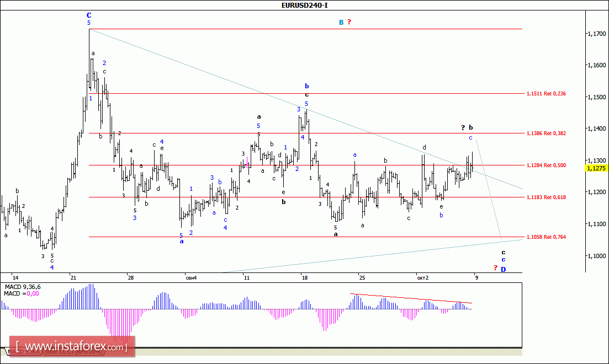
Task: Click the 21 date marker on time axis
Action: 73,277
